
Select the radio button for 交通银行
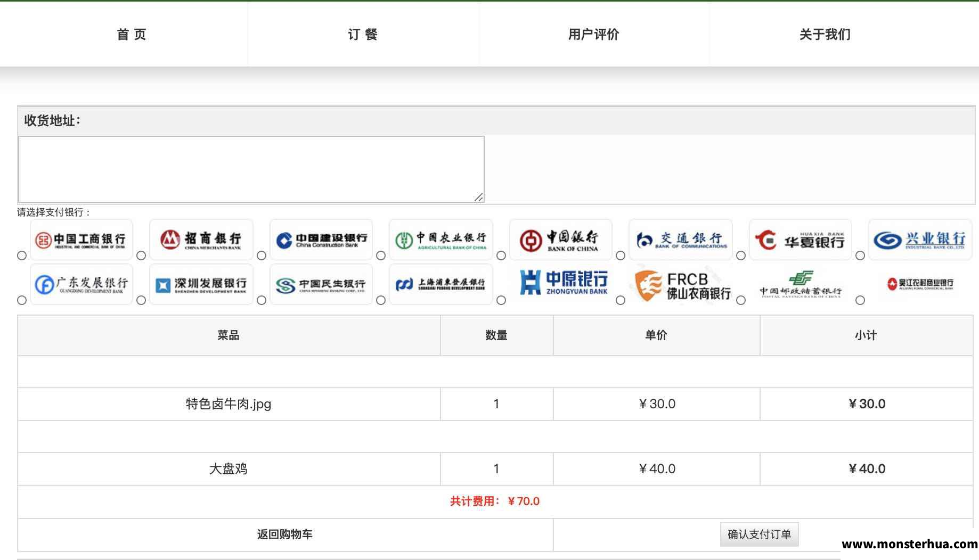tap(621, 256)
